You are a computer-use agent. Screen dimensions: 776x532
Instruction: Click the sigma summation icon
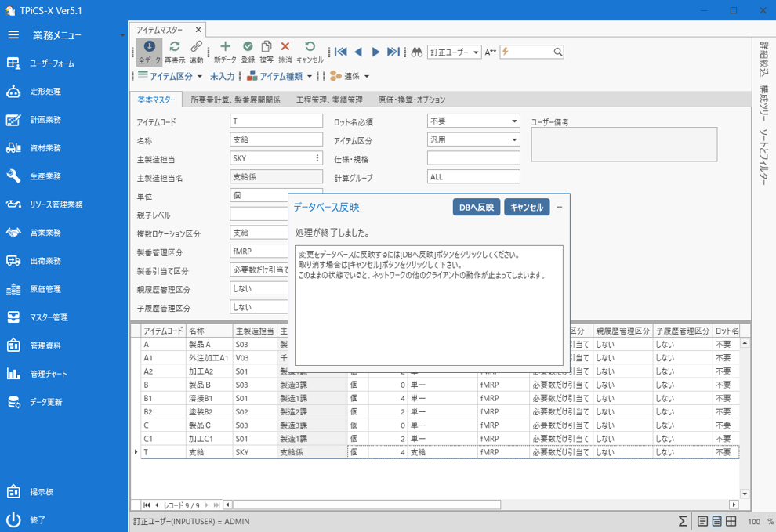pyautogui.click(x=683, y=521)
